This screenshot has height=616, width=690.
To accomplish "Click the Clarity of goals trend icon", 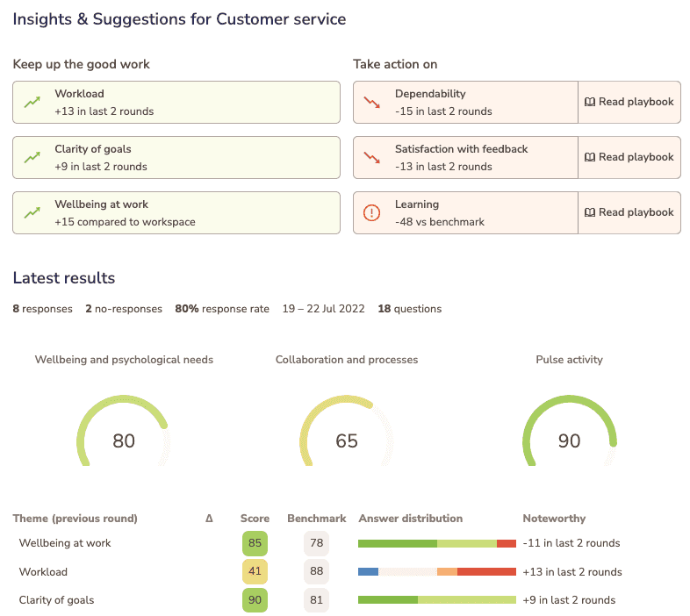I will (32, 158).
